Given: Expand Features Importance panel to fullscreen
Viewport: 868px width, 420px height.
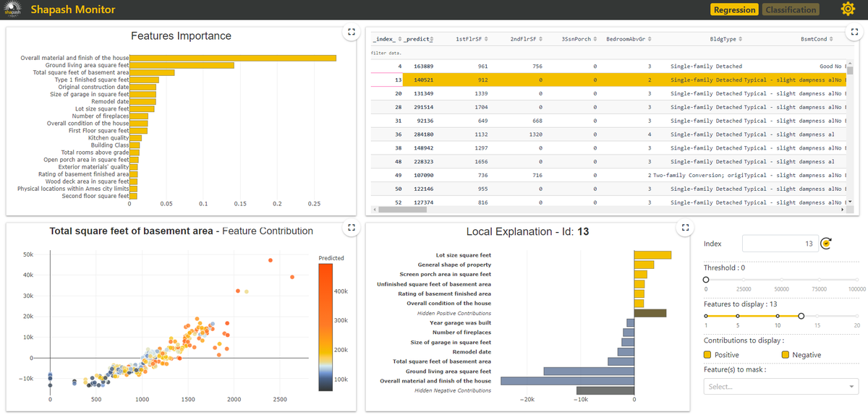Looking at the screenshot, I should tap(350, 32).
